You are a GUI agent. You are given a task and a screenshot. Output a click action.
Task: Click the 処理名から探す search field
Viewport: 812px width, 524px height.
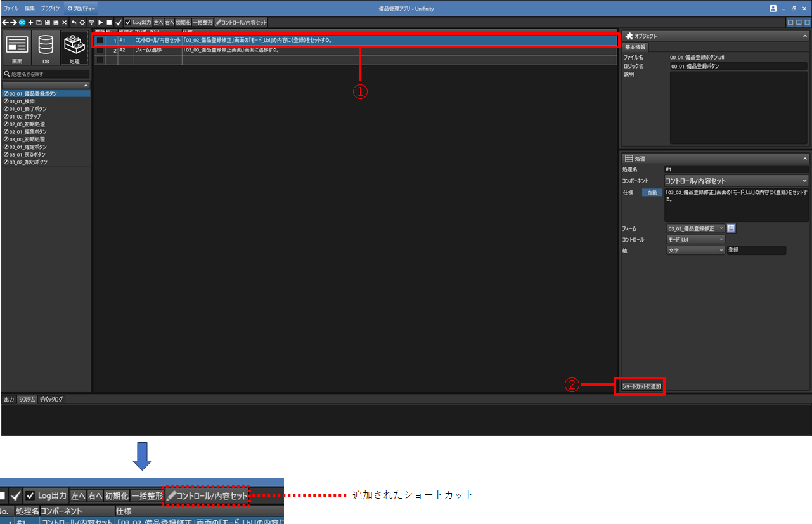tap(46, 74)
